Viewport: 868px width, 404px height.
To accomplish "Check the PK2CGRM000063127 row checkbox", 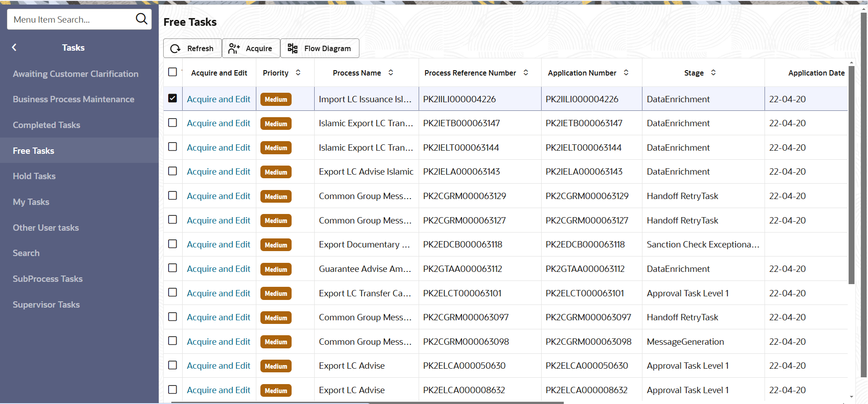I will coord(173,219).
